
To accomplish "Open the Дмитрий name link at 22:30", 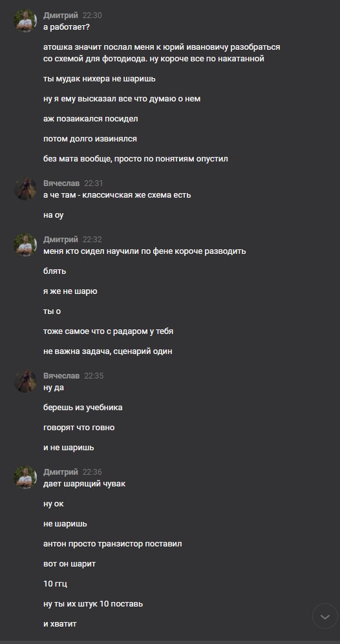I will point(60,16).
